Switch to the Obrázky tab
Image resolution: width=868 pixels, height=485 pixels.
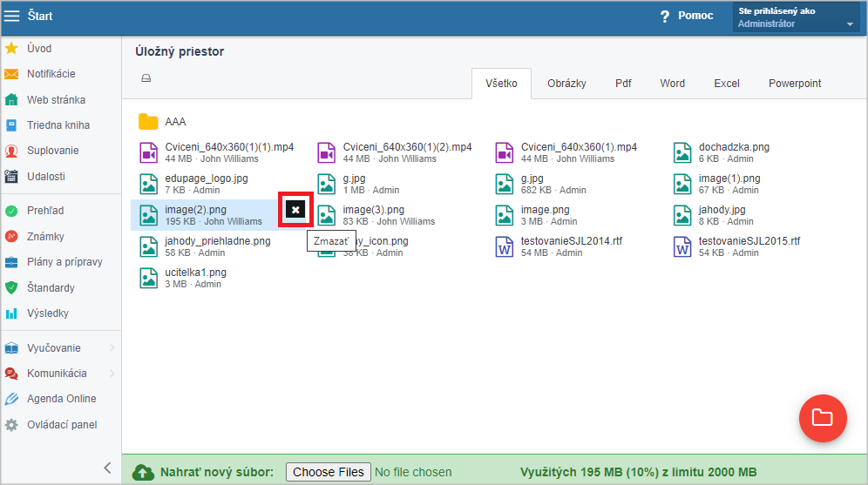coord(566,84)
